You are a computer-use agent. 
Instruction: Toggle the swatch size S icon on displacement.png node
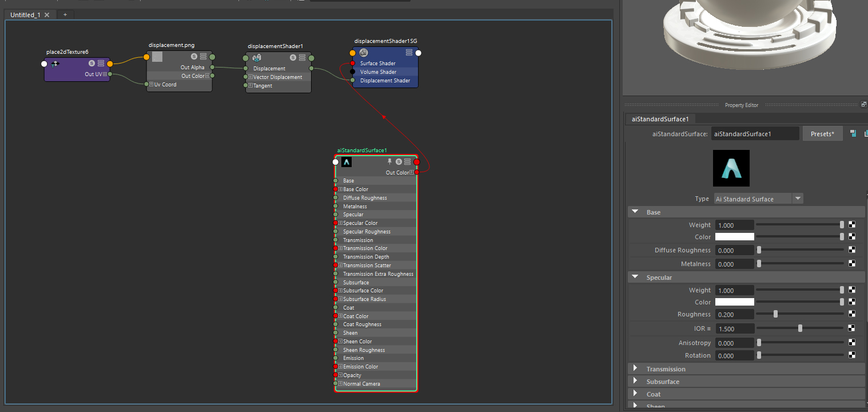point(193,57)
